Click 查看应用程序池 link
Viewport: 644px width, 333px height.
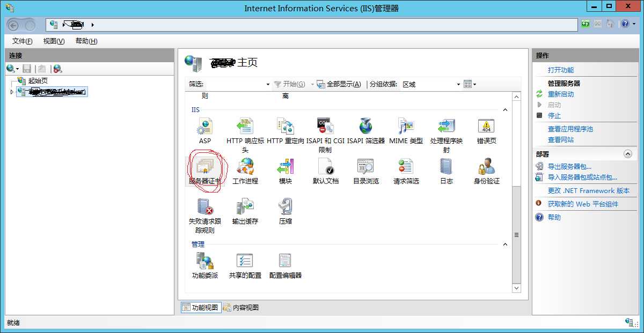click(x=570, y=129)
